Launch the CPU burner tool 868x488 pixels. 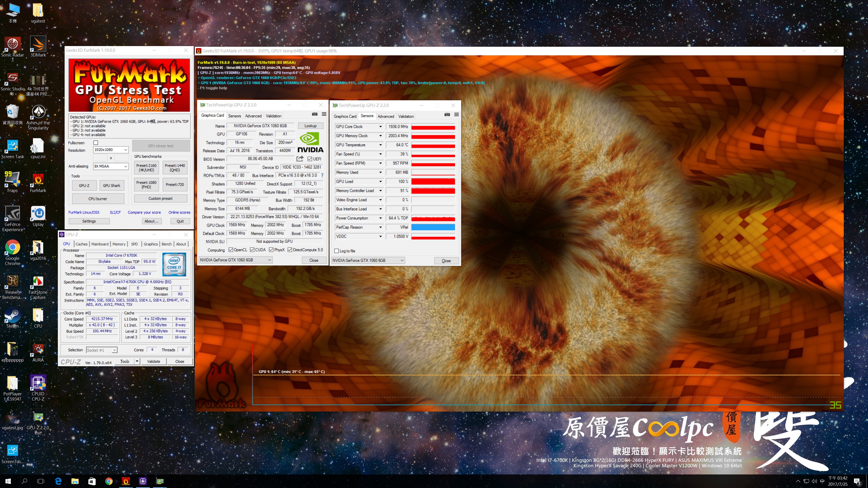pos(98,199)
